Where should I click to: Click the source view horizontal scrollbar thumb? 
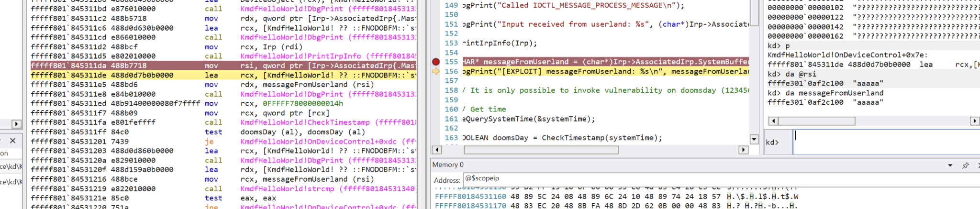(x=541, y=150)
